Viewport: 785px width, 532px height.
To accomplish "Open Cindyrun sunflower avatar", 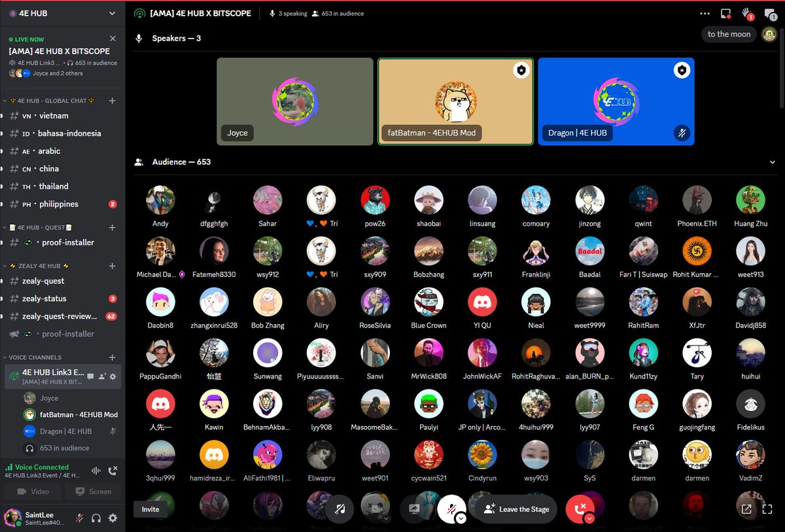I will coord(482,455).
